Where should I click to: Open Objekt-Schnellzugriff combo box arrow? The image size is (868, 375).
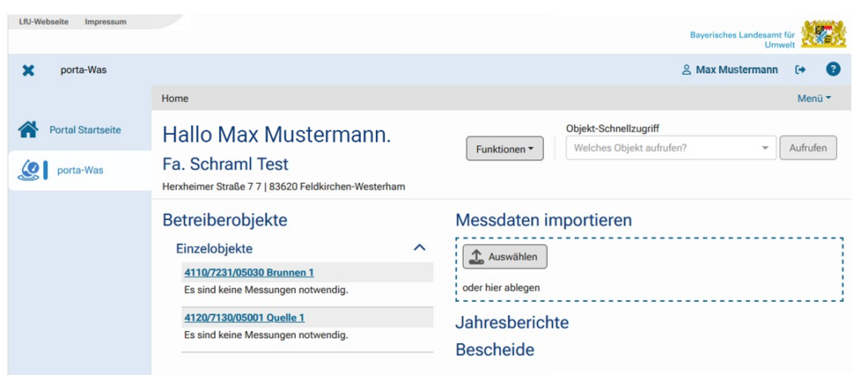point(765,148)
